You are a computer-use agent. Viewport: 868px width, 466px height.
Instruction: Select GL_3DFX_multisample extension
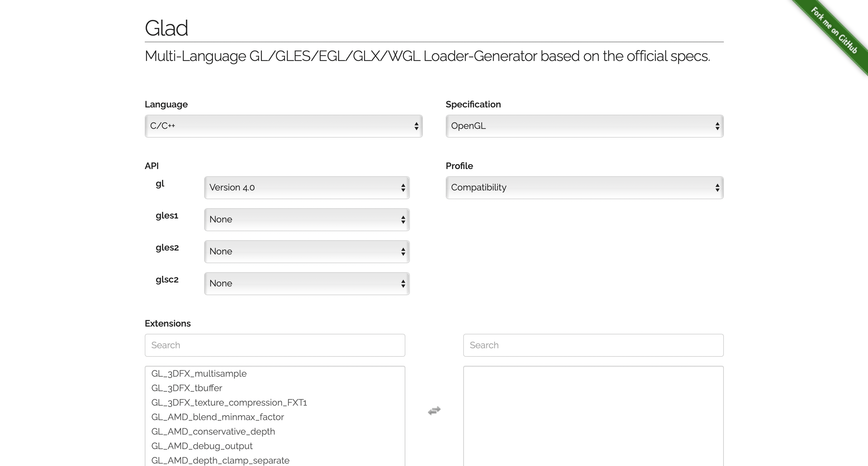199,374
